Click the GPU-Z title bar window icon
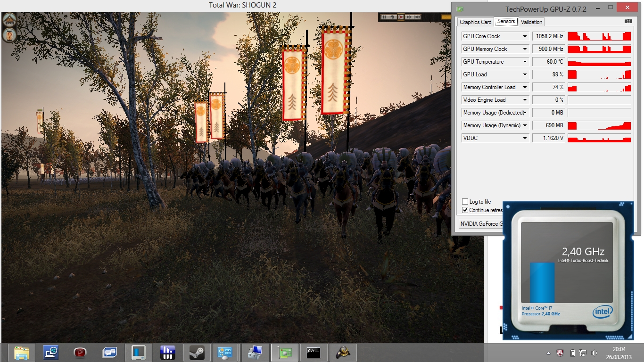 460,8
